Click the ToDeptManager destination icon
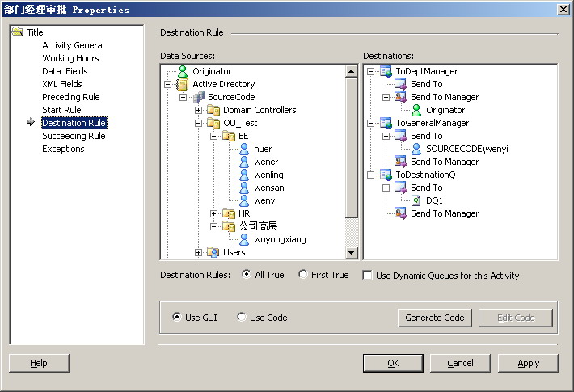574x392 pixels. click(386, 71)
